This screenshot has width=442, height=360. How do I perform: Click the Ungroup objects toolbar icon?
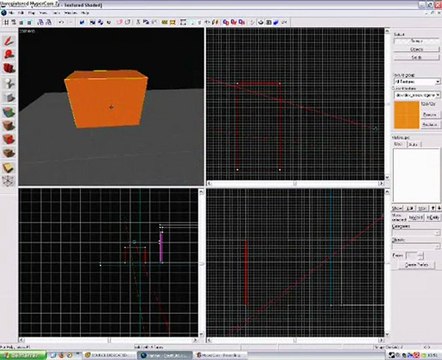[100, 22]
